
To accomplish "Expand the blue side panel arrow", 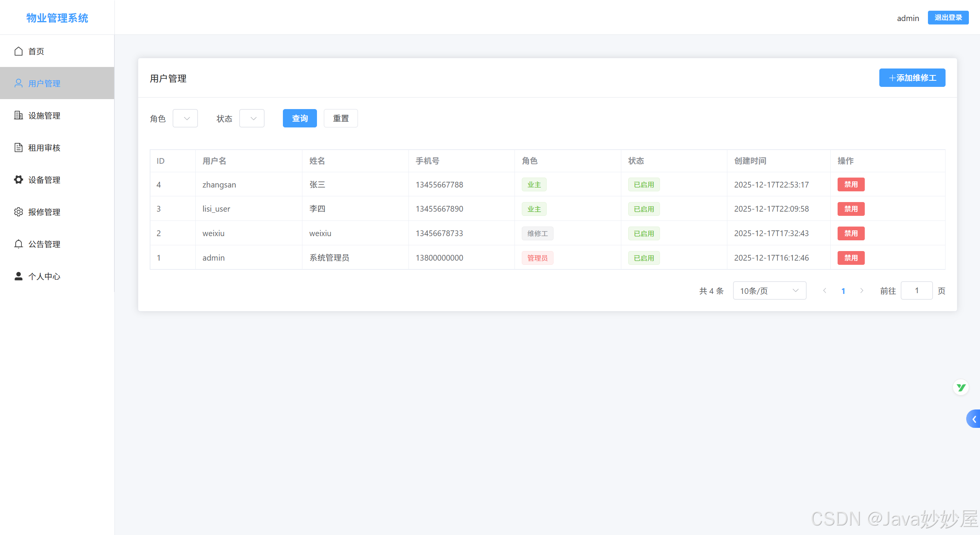I will [973, 419].
